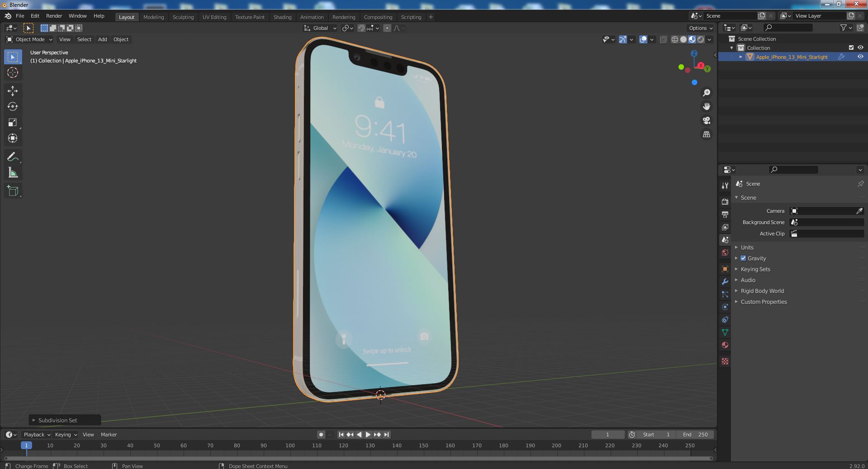Toggle snapping magnet in header
Viewport: 868px width, 469px height.
[361, 28]
